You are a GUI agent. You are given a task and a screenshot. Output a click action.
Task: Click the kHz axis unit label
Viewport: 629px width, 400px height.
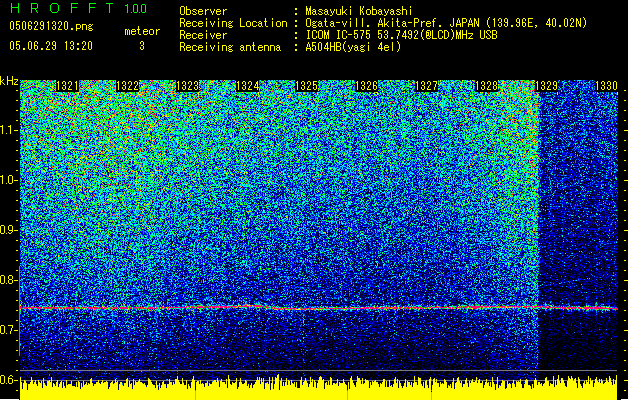tap(9, 81)
